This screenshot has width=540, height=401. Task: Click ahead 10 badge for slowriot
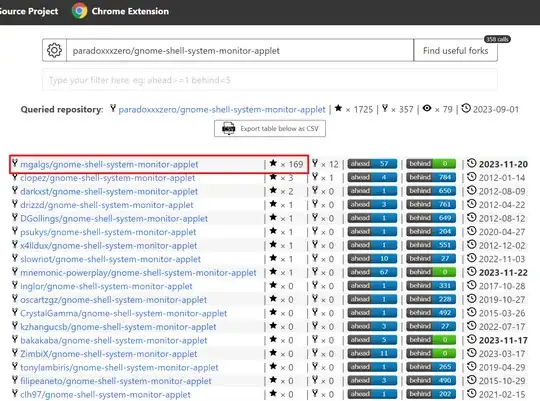[x=372, y=258]
